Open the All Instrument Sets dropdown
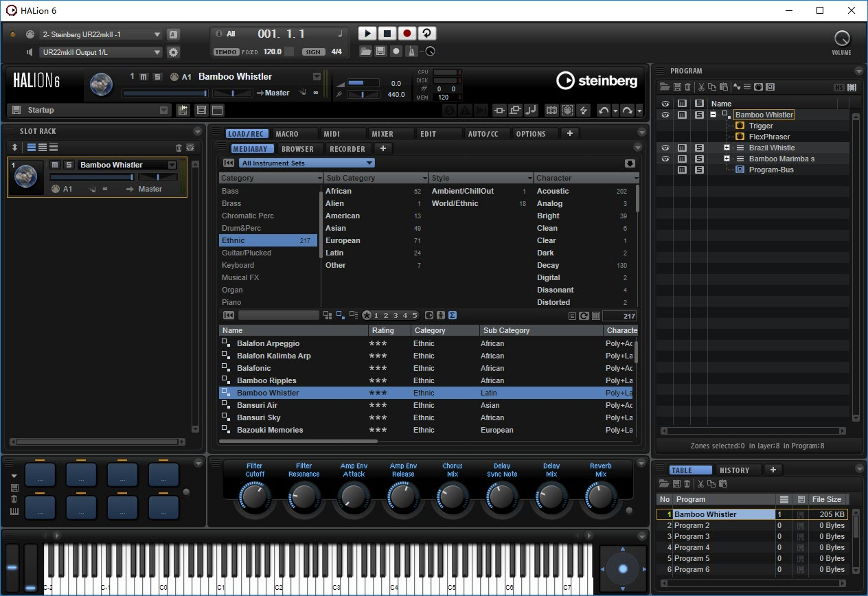The width and height of the screenshot is (868, 596). coord(306,163)
